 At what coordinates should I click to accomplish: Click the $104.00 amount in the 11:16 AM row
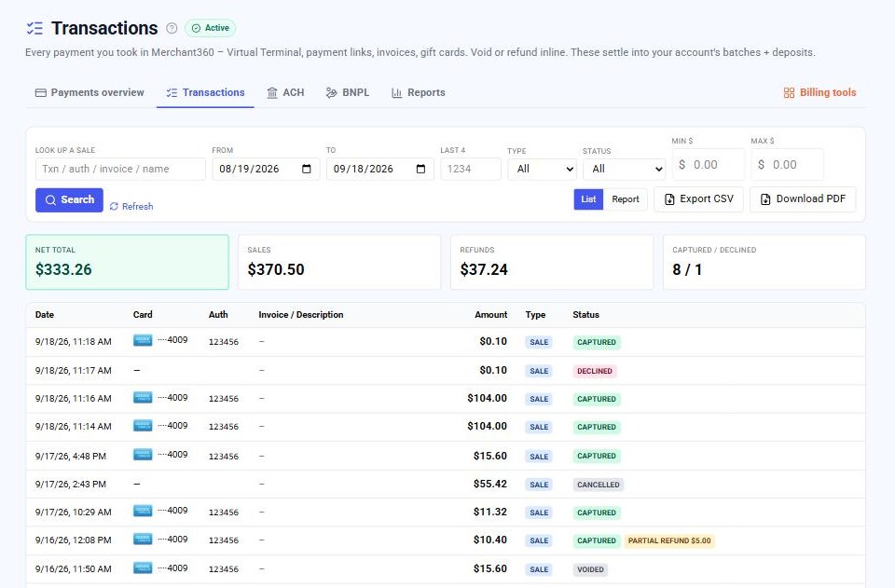click(x=487, y=398)
